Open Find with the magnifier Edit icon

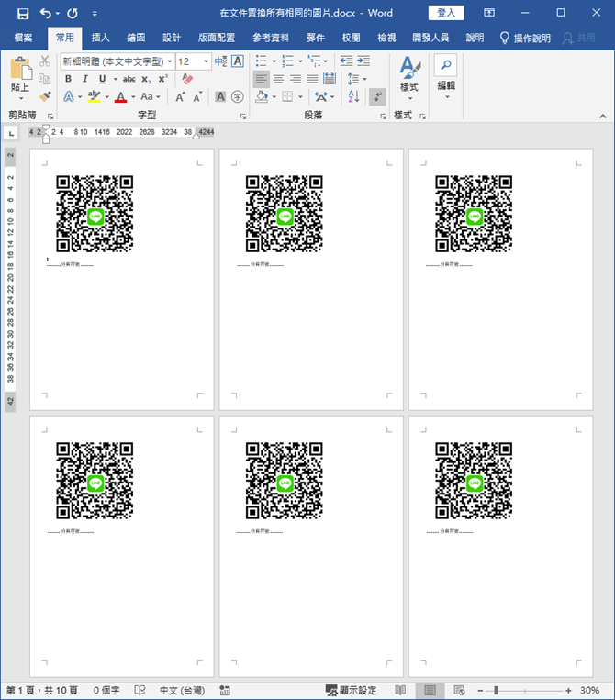click(446, 65)
